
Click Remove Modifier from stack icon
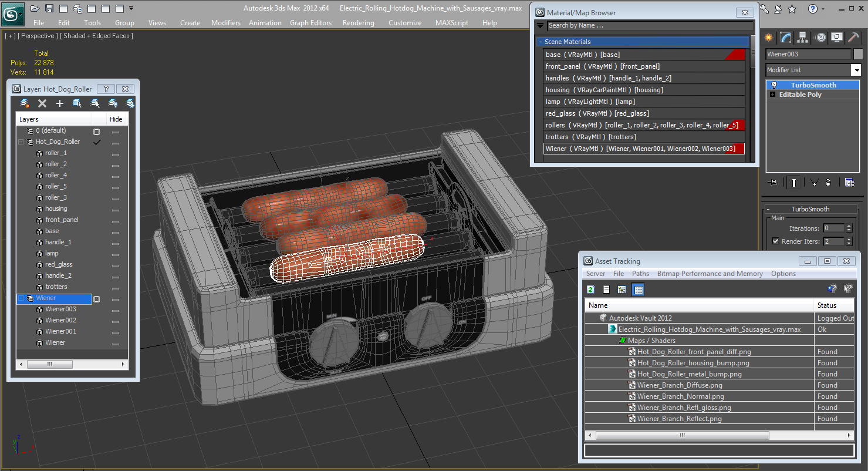point(828,182)
